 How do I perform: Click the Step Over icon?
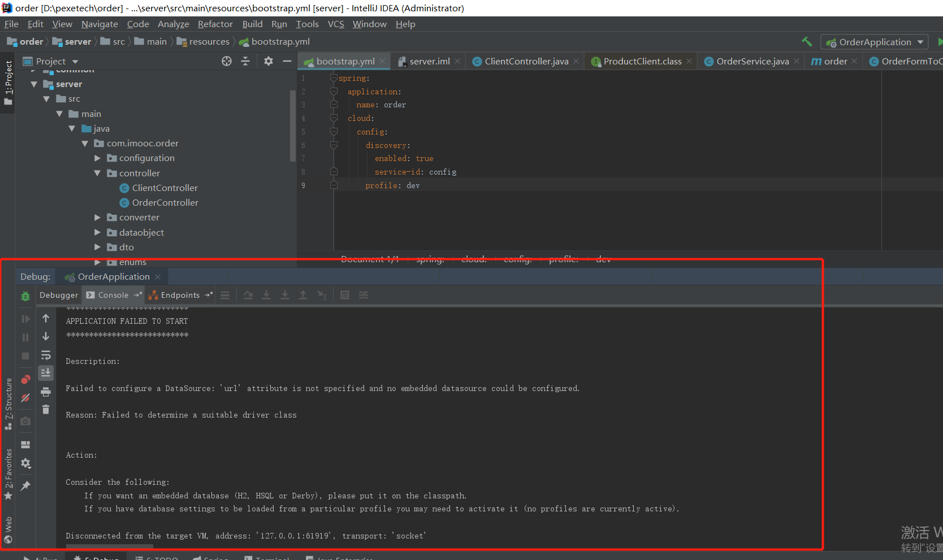tap(248, 295)
